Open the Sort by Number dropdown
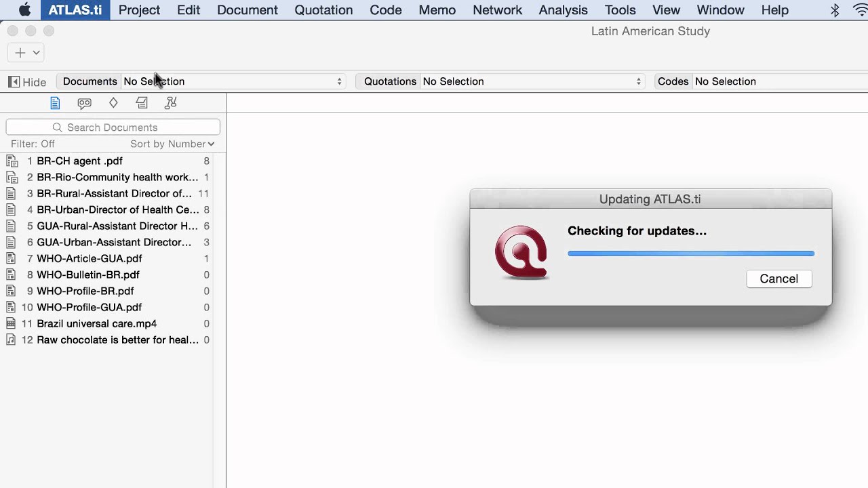 [172, 144]
